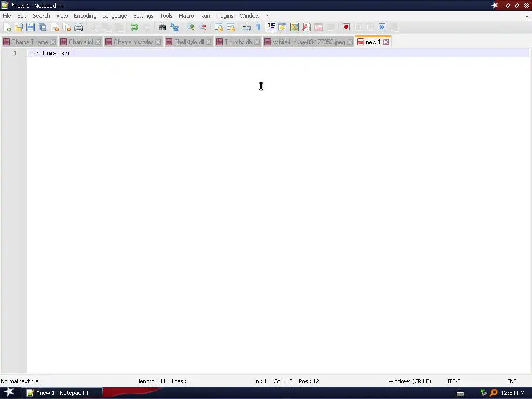Toggle the indent guide icon
532x399 pixels.
click(271, 27)
